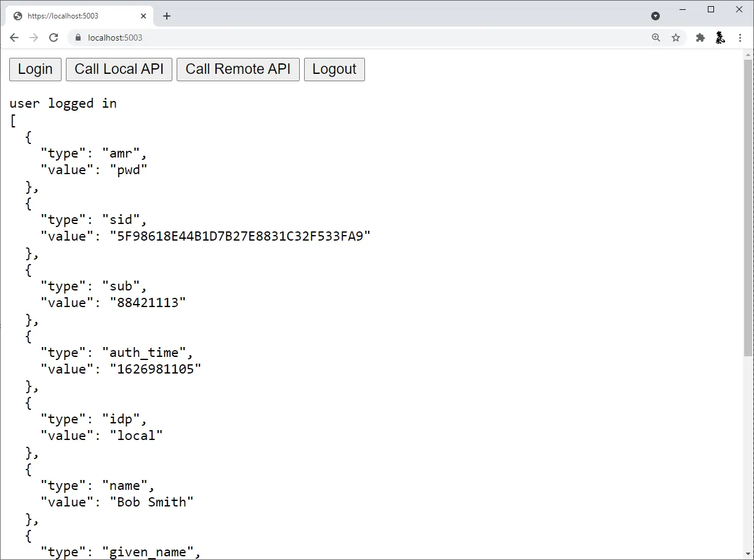Viewport: 754px width, 560px height.
Task: Click the Login button
Action: pyautogui.click(x=34, y=69)
